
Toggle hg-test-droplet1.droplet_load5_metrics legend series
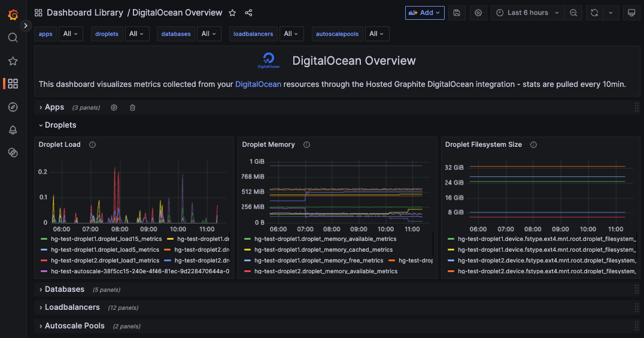(x=105, y=249)
